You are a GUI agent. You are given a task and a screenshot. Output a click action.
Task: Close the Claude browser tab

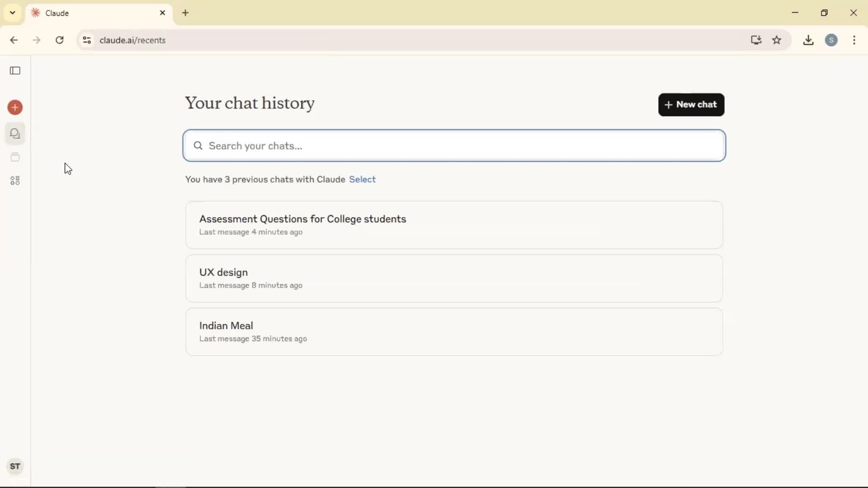163,13
